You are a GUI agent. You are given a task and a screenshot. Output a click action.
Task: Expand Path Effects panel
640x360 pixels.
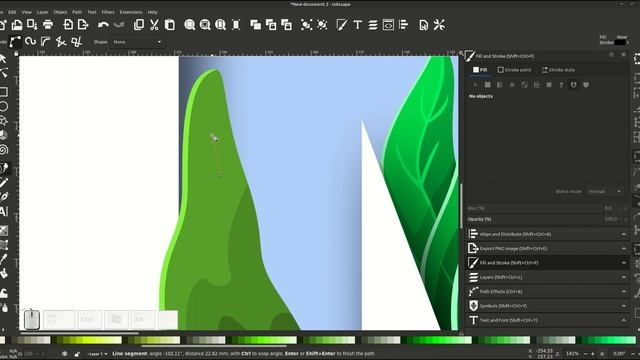547,291
